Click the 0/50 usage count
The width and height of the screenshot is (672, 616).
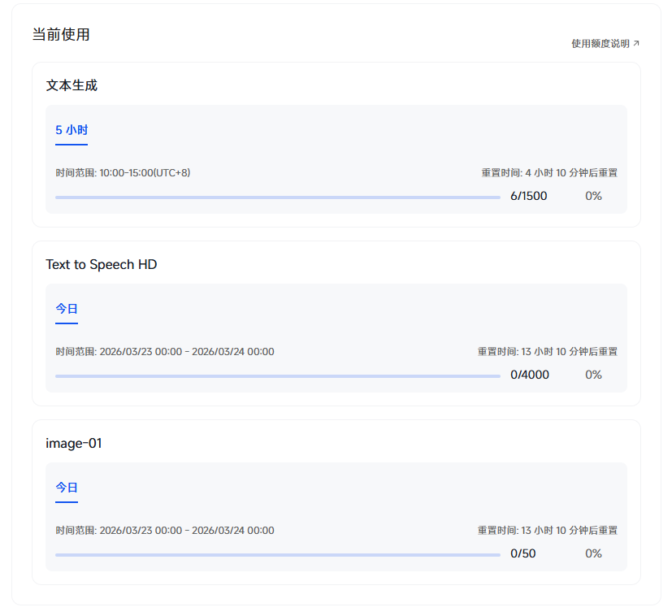point(522,553)
